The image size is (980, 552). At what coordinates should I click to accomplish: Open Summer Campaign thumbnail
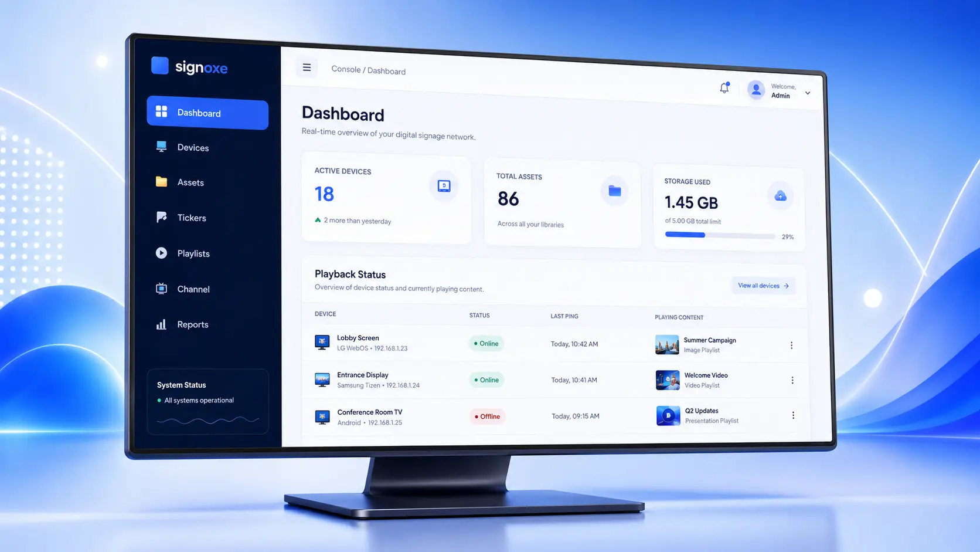click(x=667, y=345)
